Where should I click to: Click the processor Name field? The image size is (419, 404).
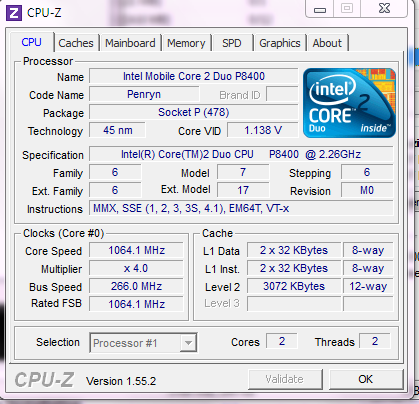click(x=194, y=76)
